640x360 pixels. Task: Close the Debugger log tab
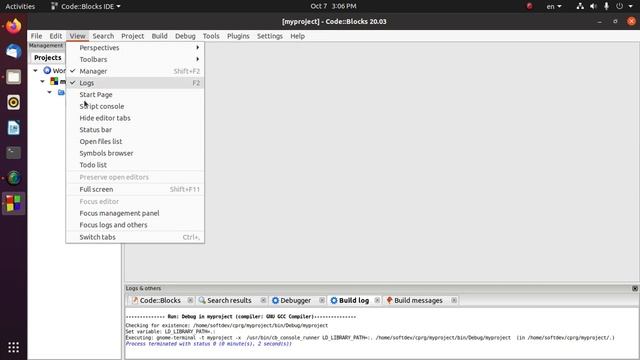click(x=322, y=300)
